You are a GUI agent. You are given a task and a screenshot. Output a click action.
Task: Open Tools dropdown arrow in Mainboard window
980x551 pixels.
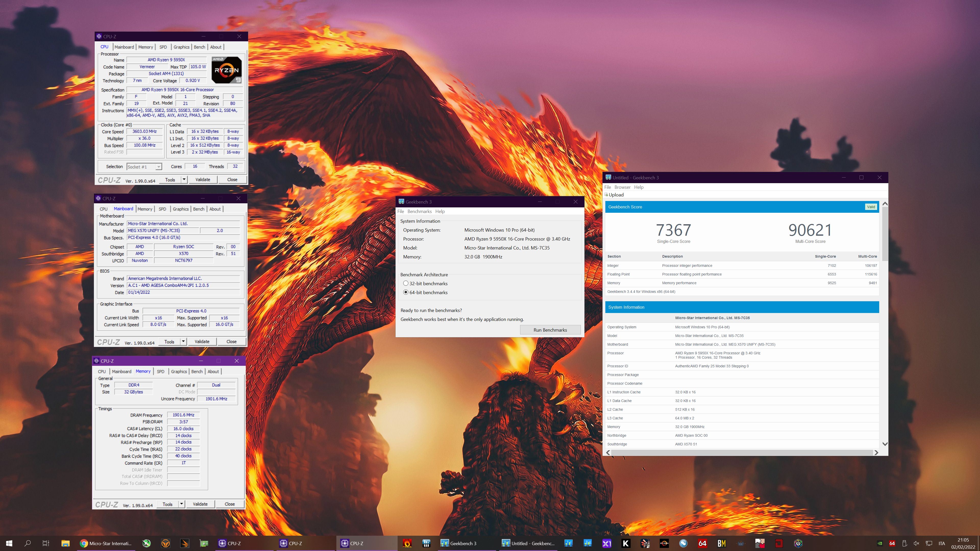click(x=183, y=342)
